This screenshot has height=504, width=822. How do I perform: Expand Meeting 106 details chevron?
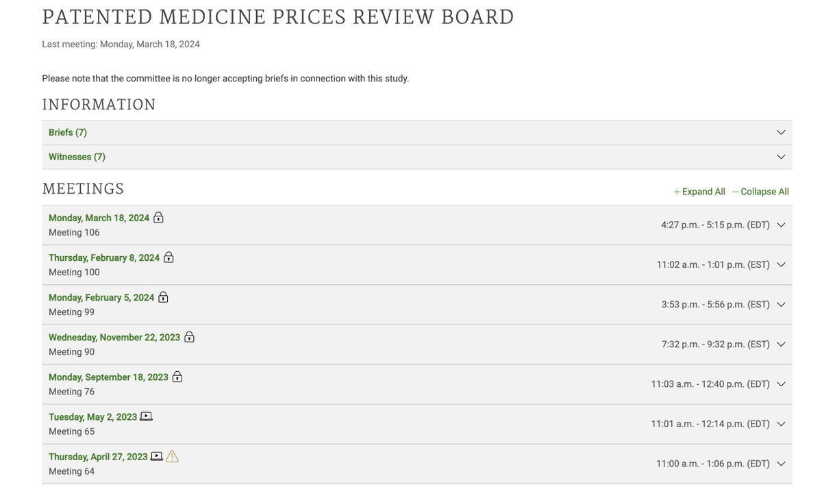(x=781, y=225)
